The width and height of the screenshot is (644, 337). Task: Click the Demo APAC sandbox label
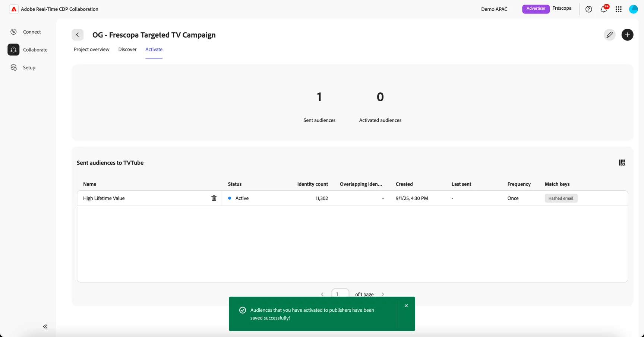494,9
